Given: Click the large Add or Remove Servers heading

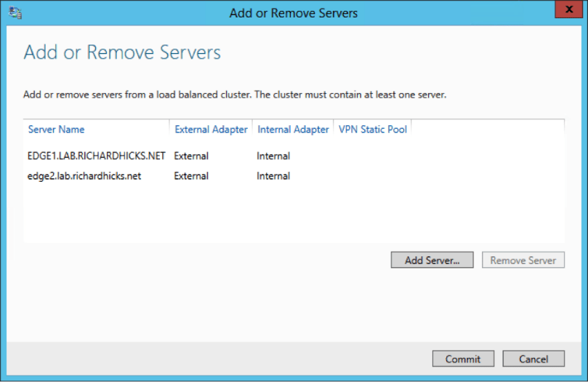Looking at the screenshot, I should pos(122,52).
